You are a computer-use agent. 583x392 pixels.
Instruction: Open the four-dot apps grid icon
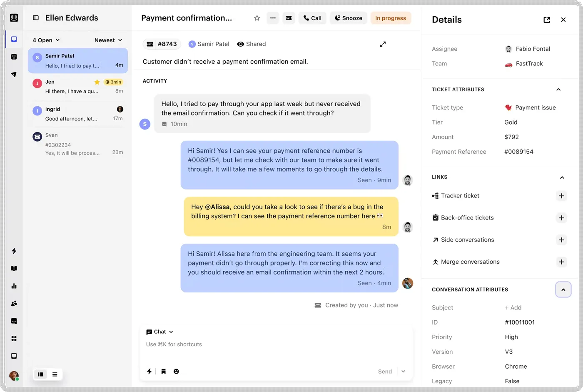14,338
